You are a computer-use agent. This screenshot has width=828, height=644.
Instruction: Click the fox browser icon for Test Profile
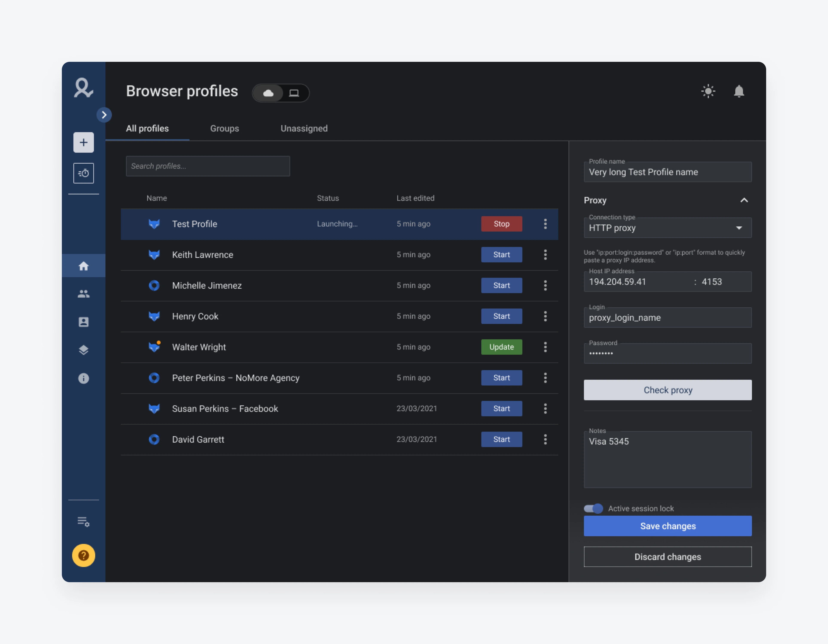click(x=154, y=224)
